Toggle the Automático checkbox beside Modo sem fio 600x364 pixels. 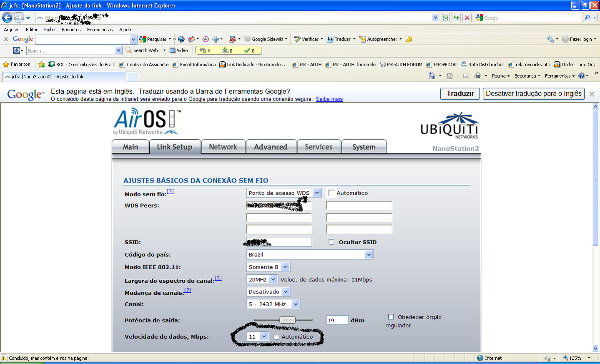click(x=331, y=193)
